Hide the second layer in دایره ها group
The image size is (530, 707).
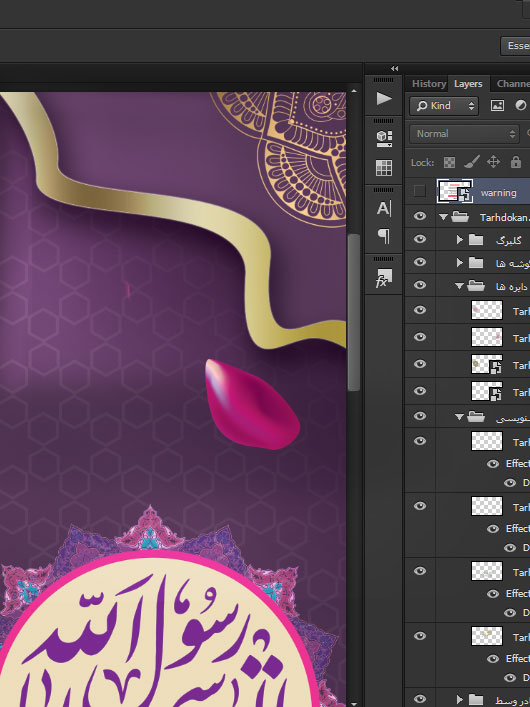pyautogui.click(x=420, y=337)
